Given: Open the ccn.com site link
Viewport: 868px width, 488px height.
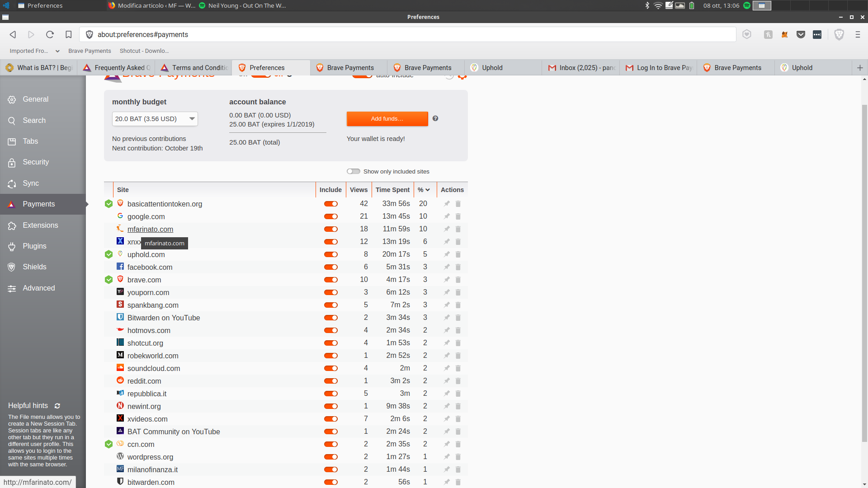Looking at the screenshot, I should tap(141, 444).
